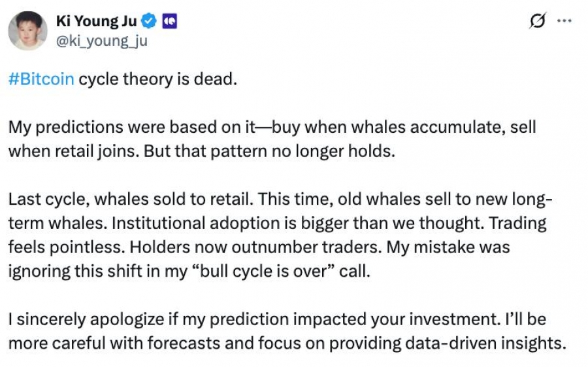Click the sentence 'But that pattern no longer holds.'
This screenshot has width=588, height=367.
[270, 151]
